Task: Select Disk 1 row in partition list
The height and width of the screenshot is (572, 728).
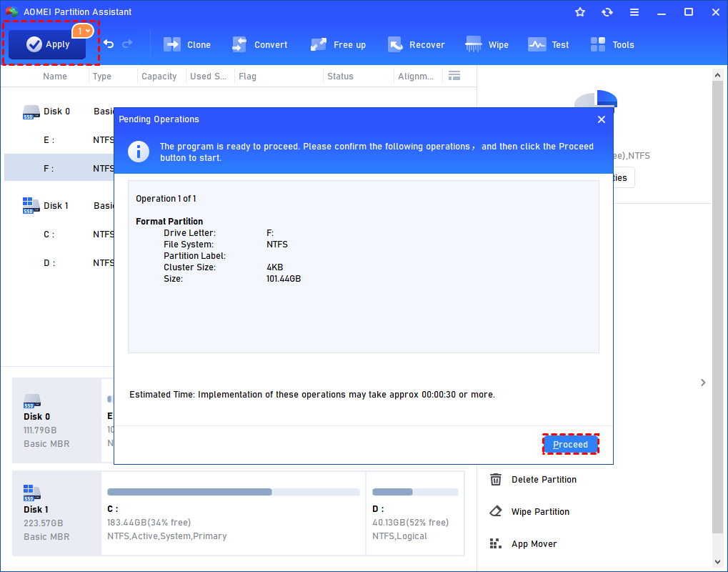Action: [59, 206]
